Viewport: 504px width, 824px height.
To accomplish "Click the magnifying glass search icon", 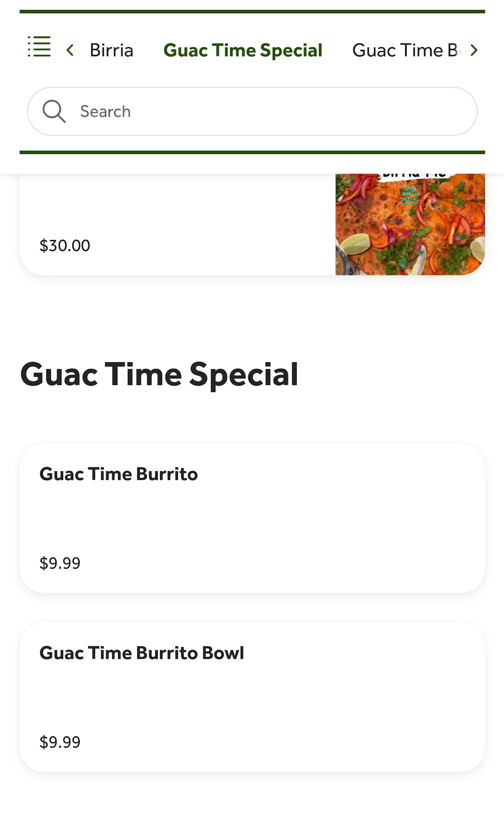I will [54, 112].
